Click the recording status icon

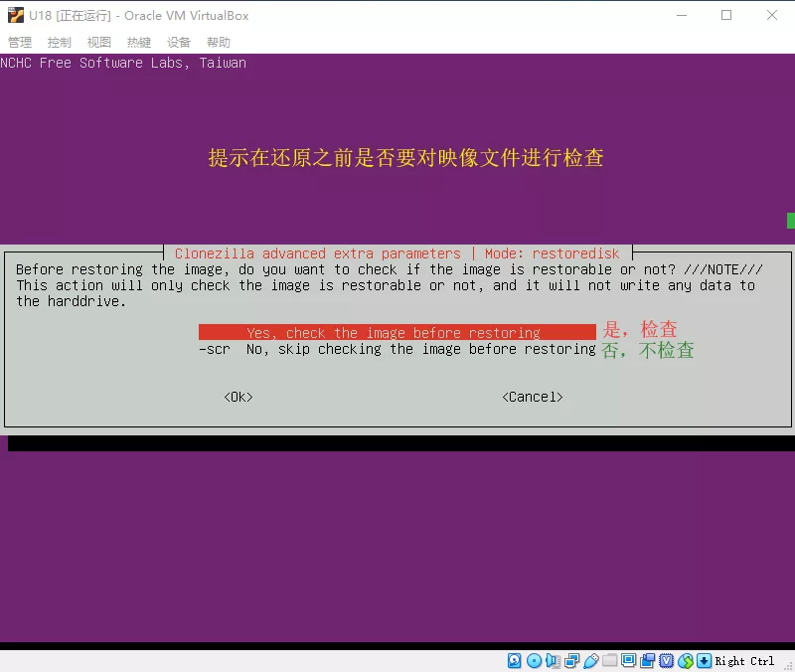click(648, 660)
